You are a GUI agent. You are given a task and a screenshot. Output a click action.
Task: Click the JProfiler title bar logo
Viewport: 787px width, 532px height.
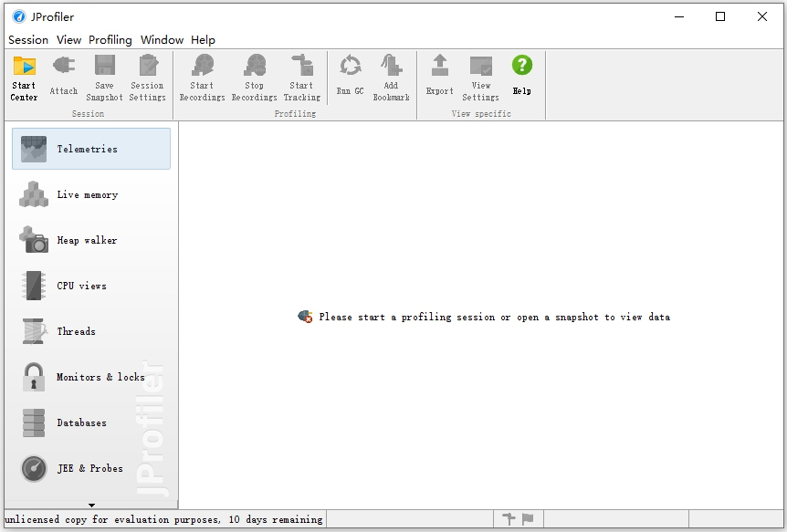click(19, 16)
